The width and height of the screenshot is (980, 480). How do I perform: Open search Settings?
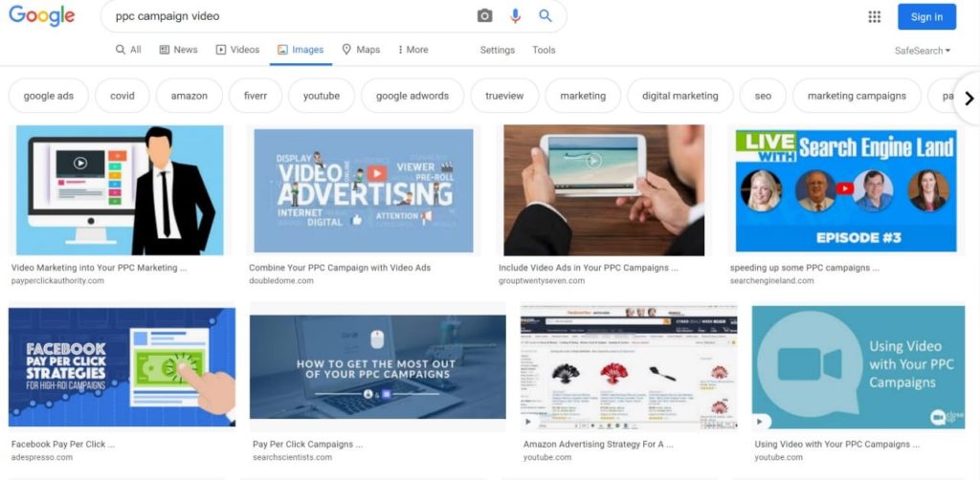pyautogui.click(x=497, y=50)
